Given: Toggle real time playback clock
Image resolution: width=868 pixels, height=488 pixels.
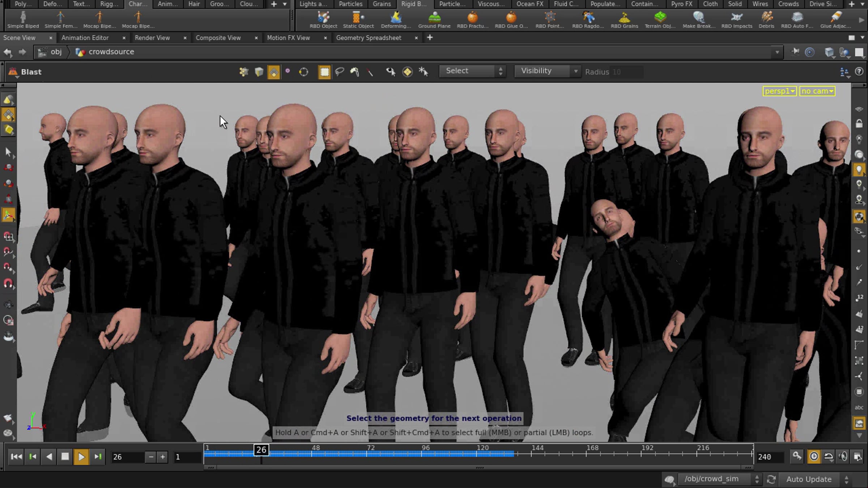Looking at the screenshot, I should point(813,457).
